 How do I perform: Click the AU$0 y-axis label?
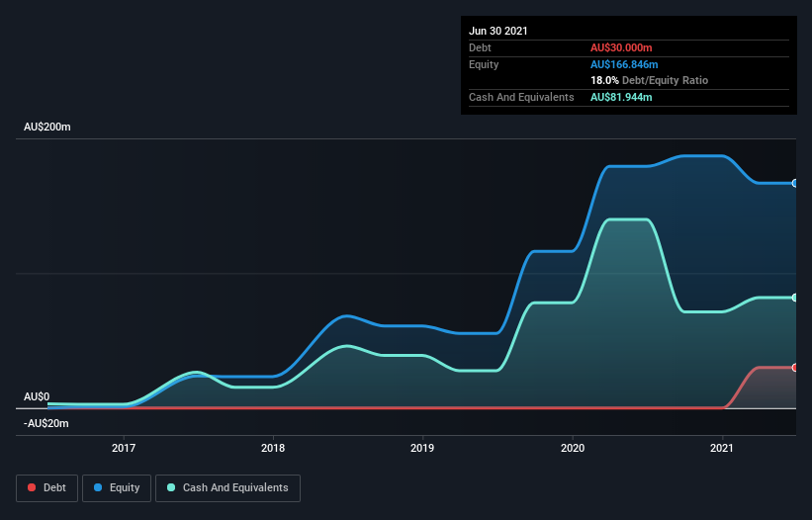pos(37,396)
